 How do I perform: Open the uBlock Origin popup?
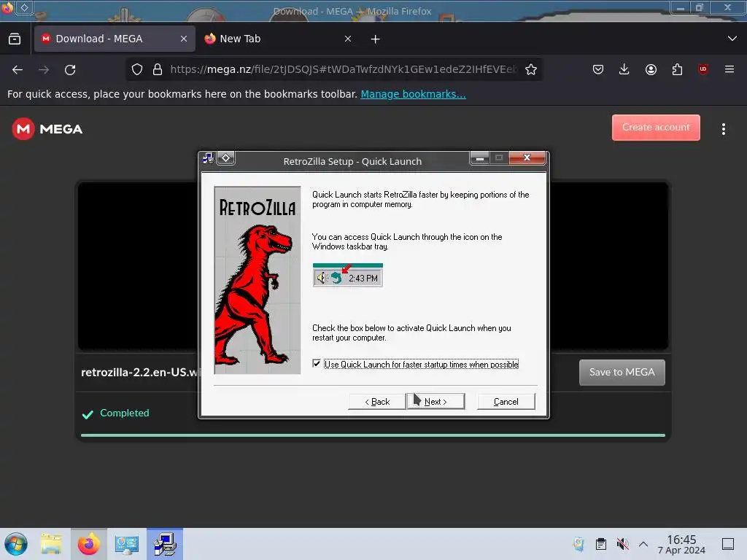[x=703, y=69]
